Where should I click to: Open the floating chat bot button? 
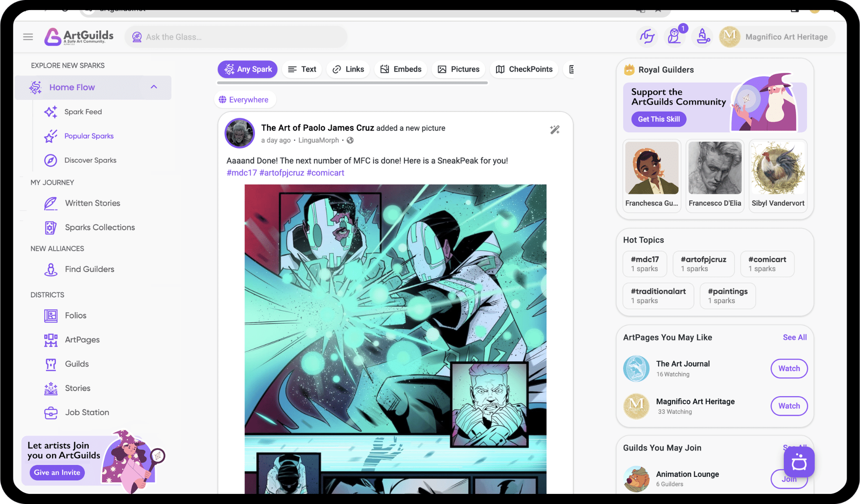click(799, 462)
